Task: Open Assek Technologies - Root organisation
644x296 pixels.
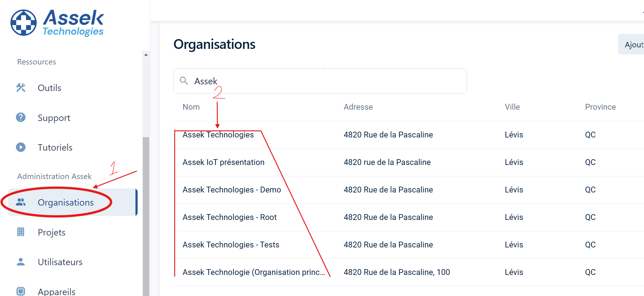Action: click(x=230, y=217)
